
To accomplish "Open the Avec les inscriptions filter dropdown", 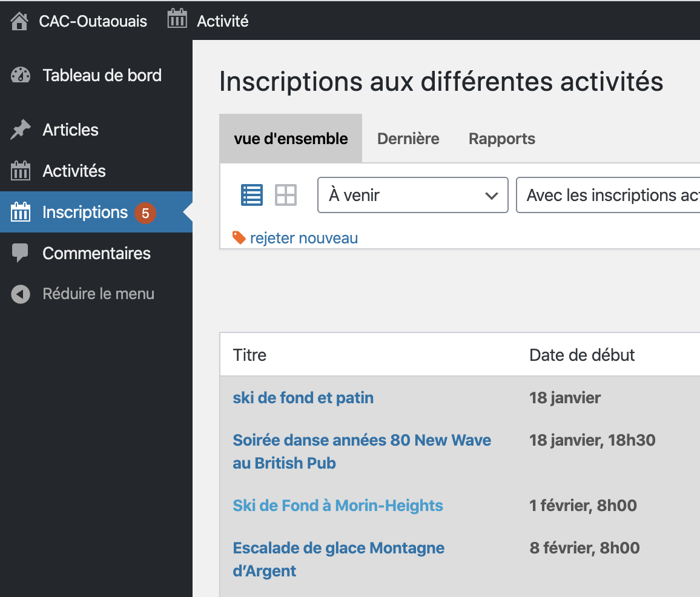I will [608, 195].
